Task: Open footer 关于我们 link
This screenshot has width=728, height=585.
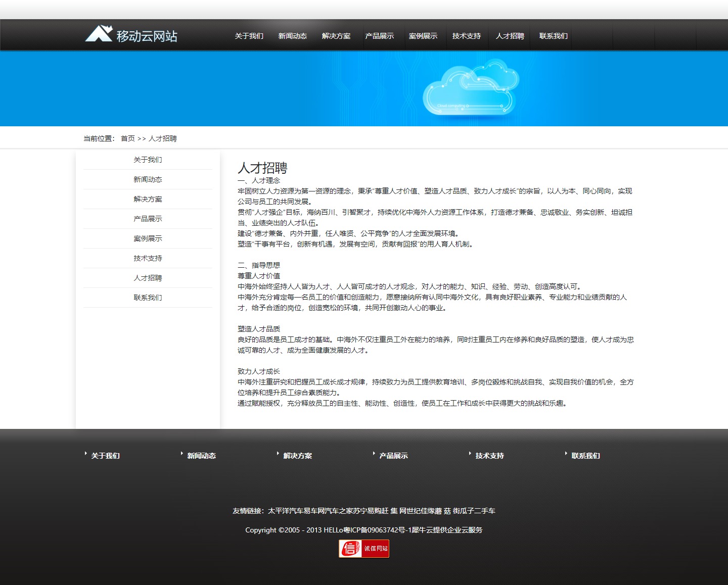Action: pos(105,456)
